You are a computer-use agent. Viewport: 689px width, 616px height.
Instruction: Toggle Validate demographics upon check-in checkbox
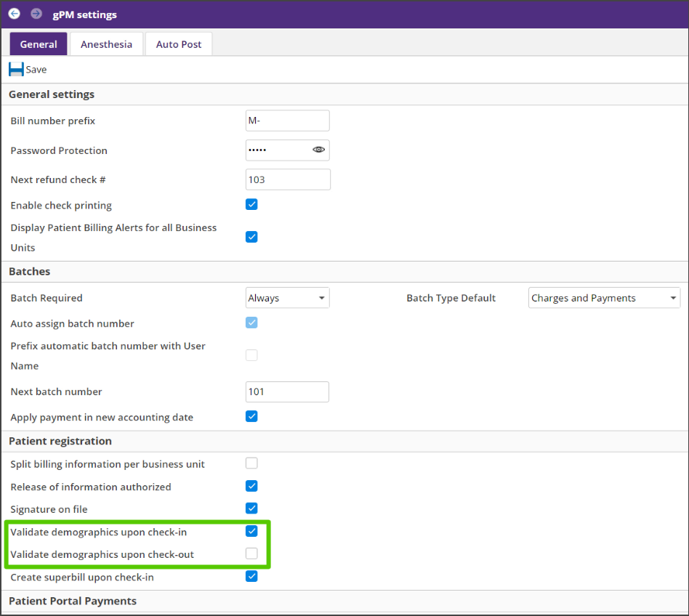[251, 531]
